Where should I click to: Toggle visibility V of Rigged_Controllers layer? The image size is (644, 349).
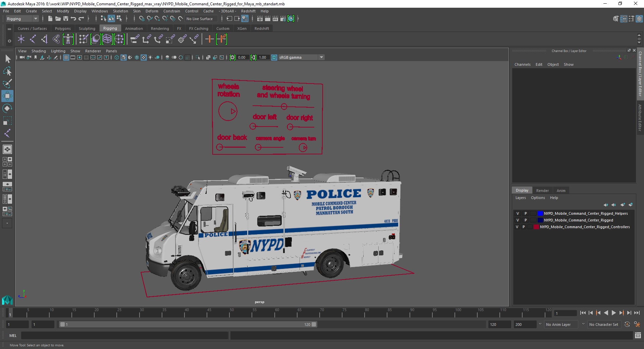[x=517, y=227]
